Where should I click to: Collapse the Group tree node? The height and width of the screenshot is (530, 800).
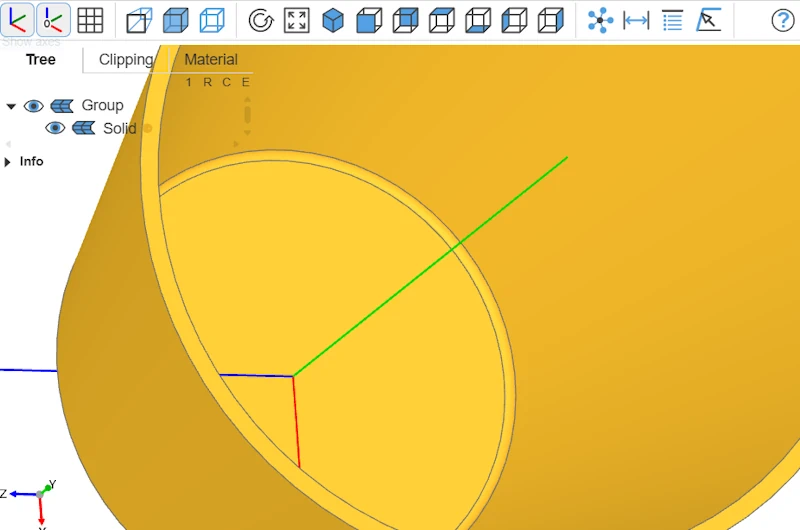coord(11,106)
